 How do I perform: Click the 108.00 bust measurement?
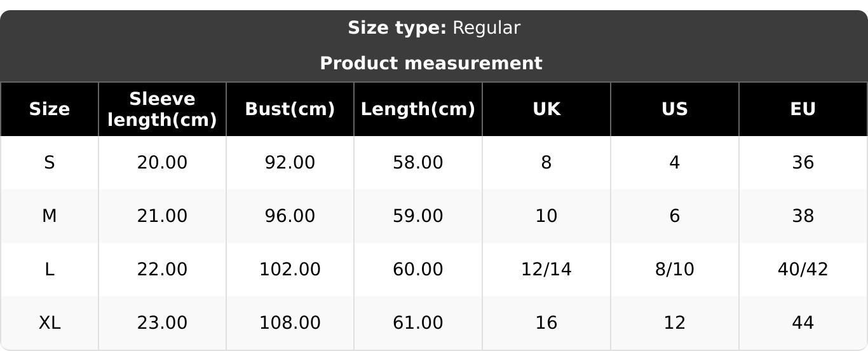click(x=290, y=323)
